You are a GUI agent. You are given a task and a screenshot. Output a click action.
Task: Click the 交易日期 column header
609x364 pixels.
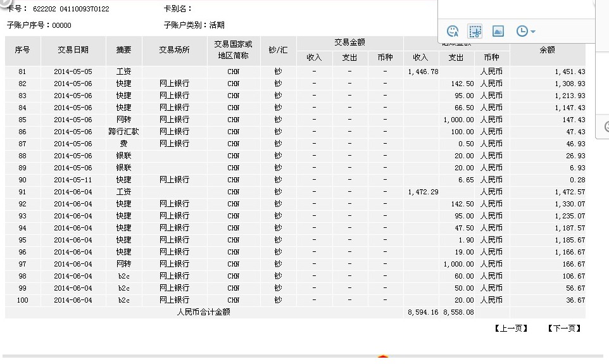[x=73, y=50]
